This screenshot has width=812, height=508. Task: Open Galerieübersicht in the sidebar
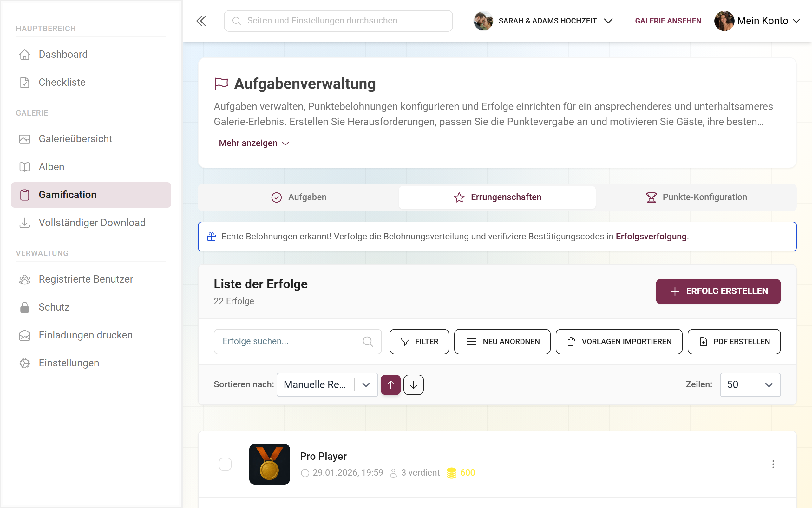91,139
